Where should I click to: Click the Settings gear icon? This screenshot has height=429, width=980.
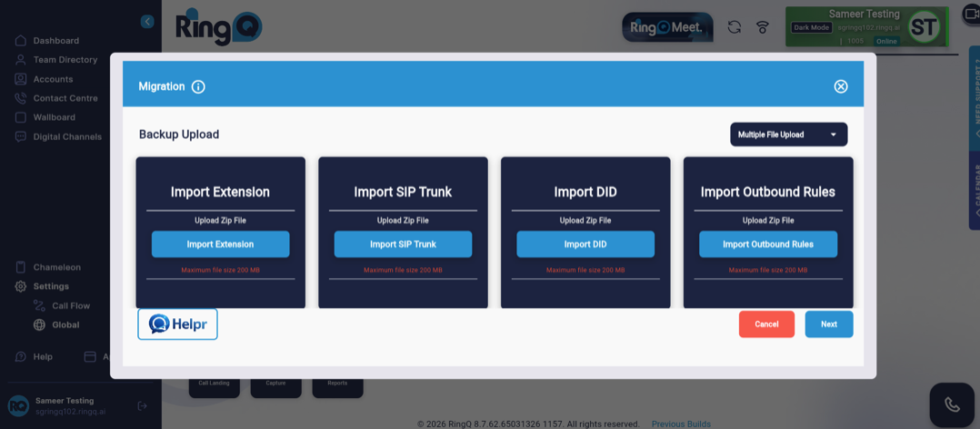21,286
